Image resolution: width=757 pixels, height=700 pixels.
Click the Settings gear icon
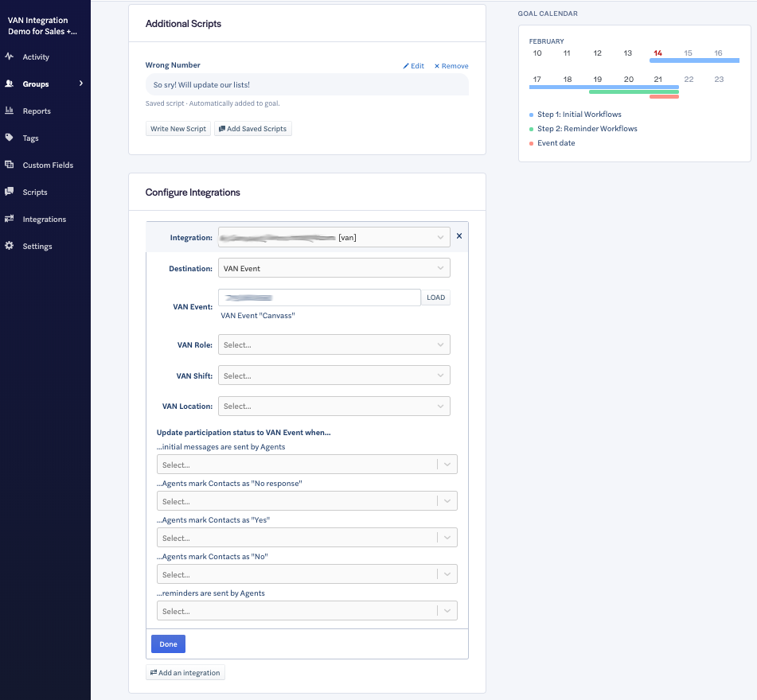pos(10,246)
